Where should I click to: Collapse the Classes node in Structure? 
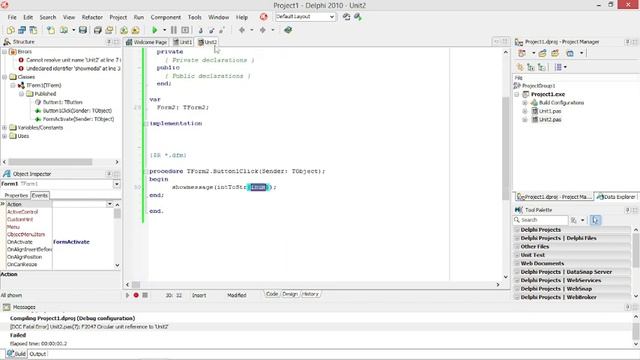tap(4, 77)
